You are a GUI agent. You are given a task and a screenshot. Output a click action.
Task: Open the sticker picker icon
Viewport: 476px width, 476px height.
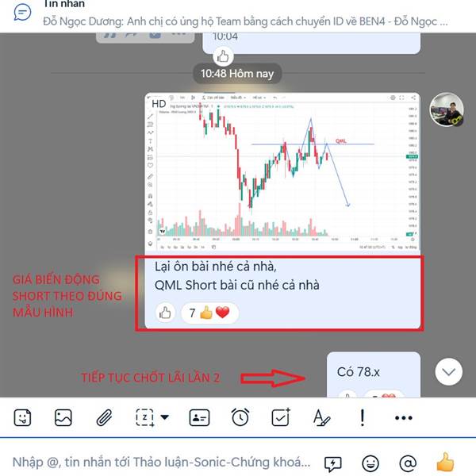(x=22, y=418)
